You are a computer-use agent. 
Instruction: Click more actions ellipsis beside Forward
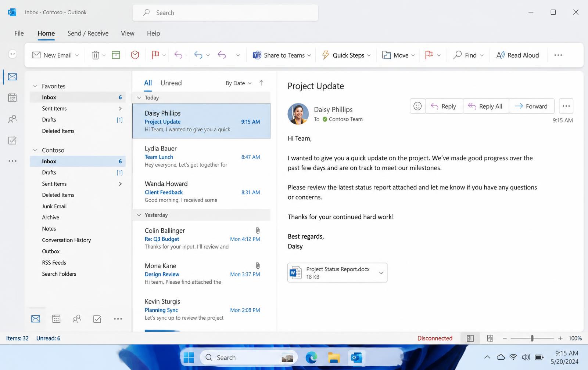click(566, 106)
